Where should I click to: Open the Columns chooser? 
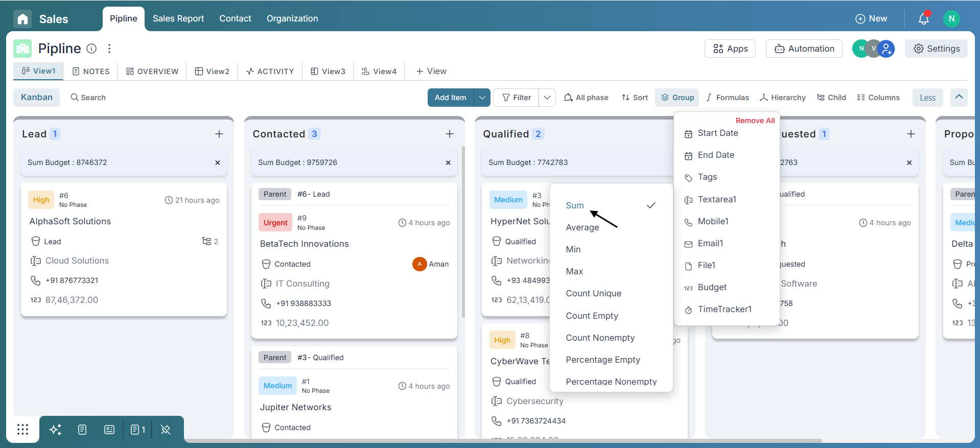pos(878,98)
